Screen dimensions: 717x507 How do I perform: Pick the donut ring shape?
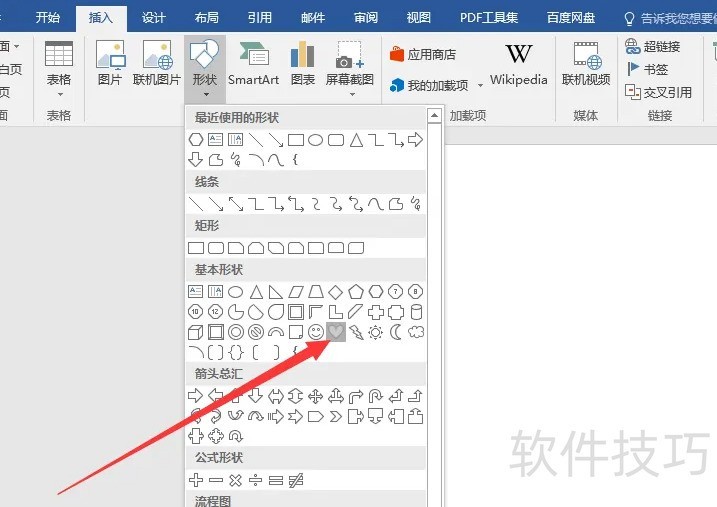(236, 332)
